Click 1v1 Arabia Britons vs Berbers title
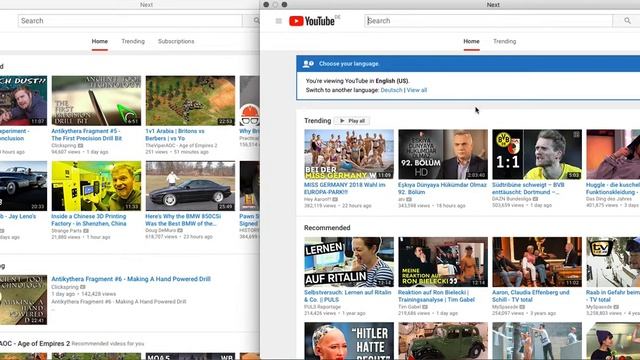This screenshot has height=360, width=640. pos(175,135)
